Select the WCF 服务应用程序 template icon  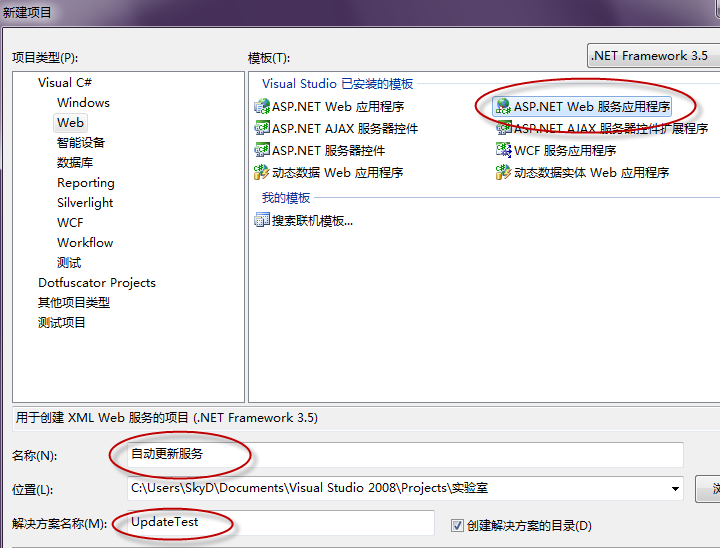[504, 150]
